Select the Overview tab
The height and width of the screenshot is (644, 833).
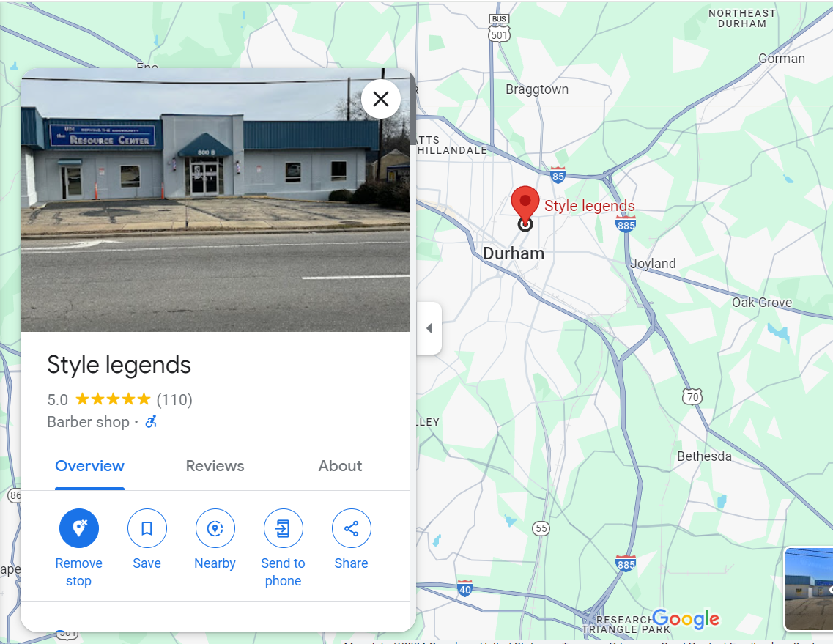90,465
